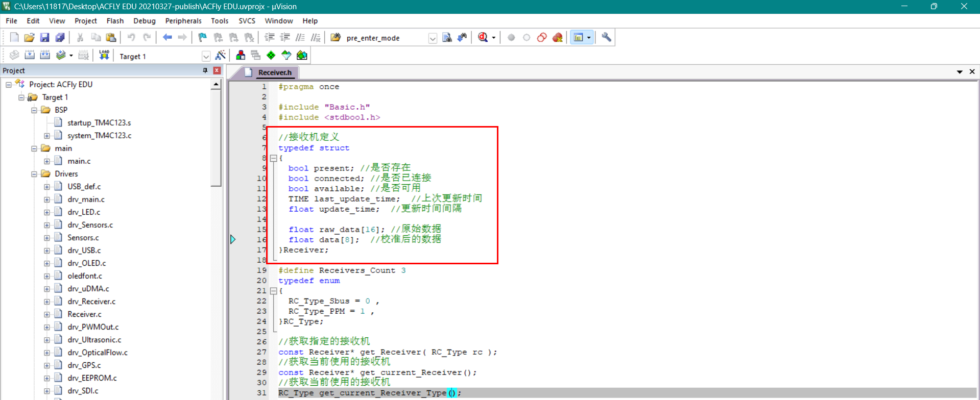Navigate backwards with the blue arrow
This screenshot has width=980, height=400.
tap(167, 37)
